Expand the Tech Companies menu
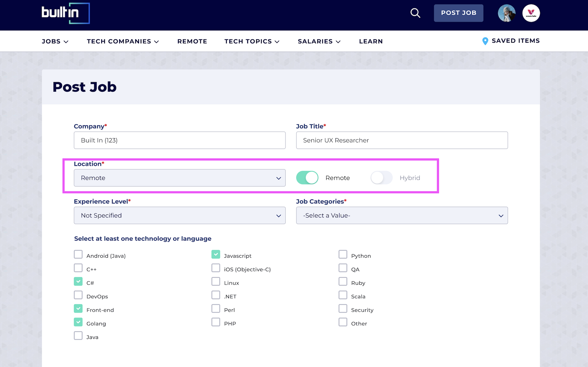Screen dimensions: 588x367 coord(123,41)
